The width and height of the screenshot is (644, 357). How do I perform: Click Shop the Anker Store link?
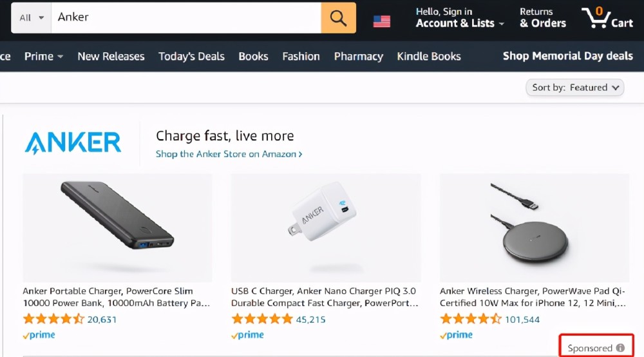(229, 154)
